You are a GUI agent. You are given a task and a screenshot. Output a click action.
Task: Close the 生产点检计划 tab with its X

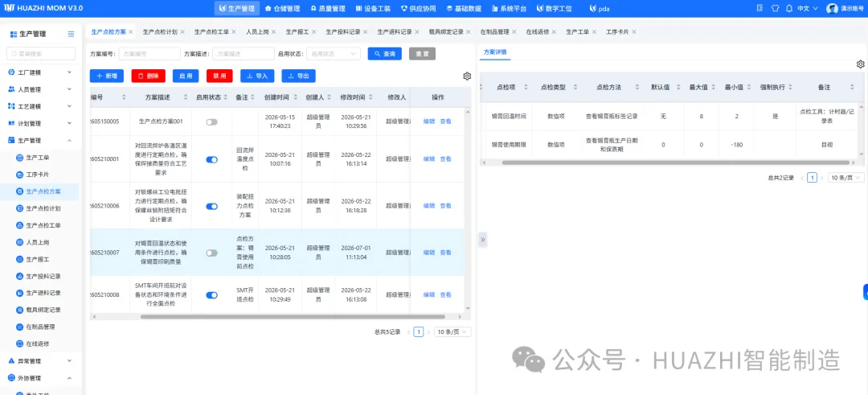click(182, 32)
